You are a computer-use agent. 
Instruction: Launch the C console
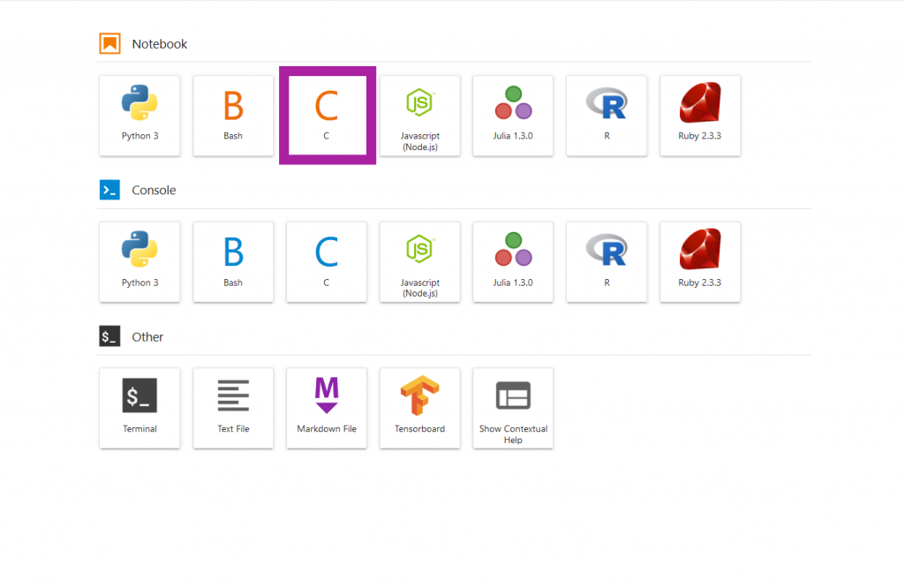point(327,261)
